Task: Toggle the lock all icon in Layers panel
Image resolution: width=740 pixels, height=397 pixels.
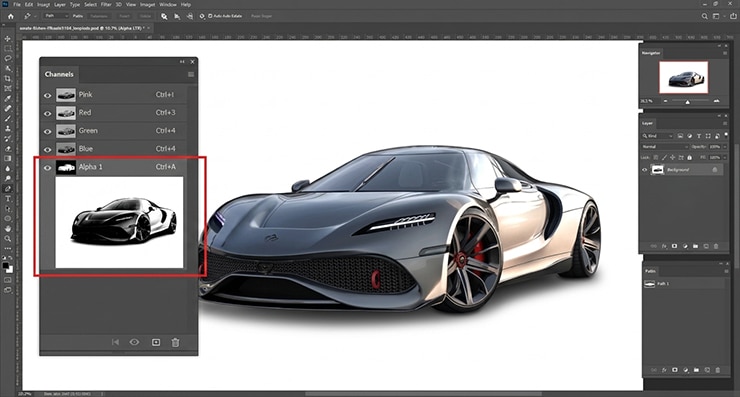Action: click(x=690, y=157)
